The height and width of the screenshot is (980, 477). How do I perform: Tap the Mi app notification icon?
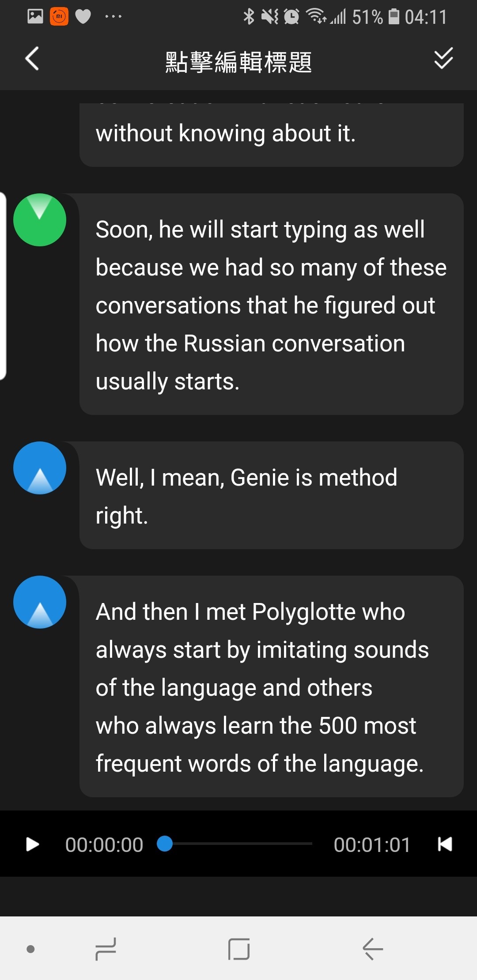(59, 17)
